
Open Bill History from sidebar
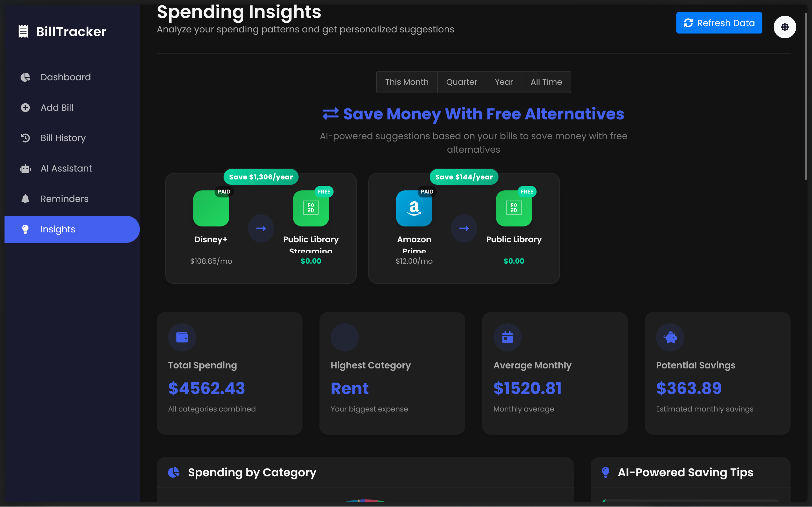pyautogui.click(x=63, y=138)
